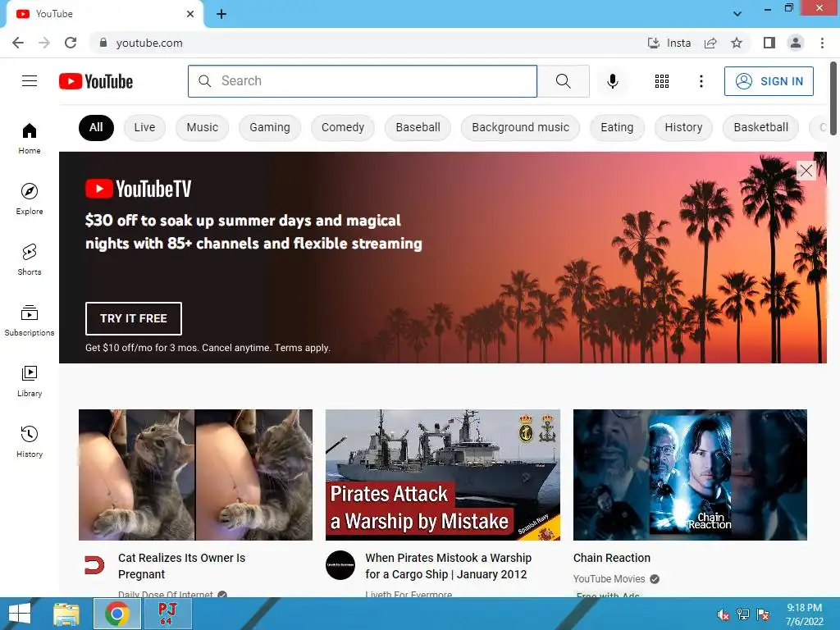Open Shorts in the sidebar
The image size is (840, 630).
tap(30, 259)
